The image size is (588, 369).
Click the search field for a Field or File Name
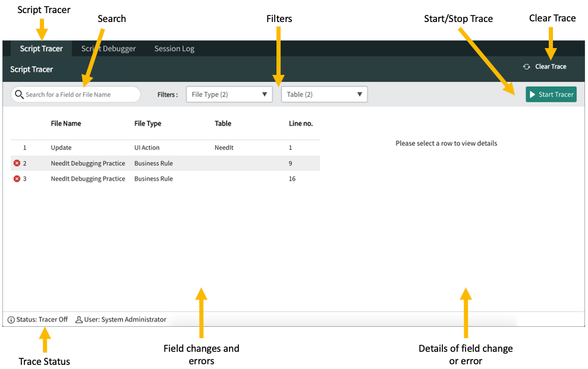(77, 94)
